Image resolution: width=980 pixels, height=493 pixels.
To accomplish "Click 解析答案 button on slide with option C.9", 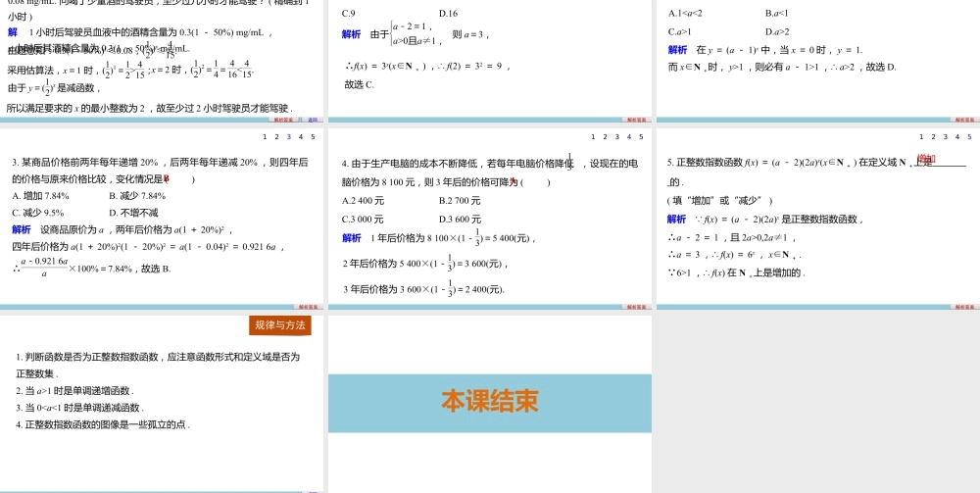I will 636,120.
